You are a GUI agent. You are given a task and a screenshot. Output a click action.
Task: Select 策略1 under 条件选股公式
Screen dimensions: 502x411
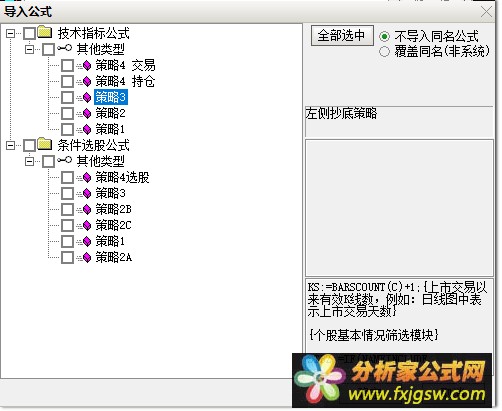coord(110,241)
